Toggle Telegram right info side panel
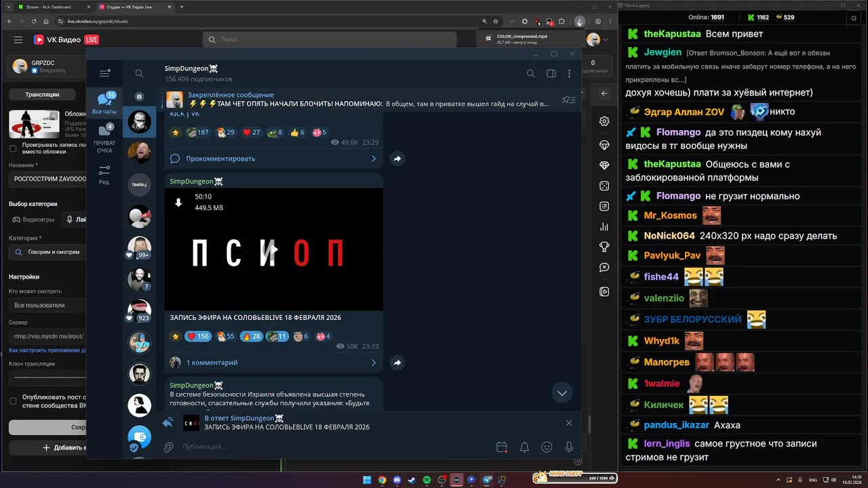 click(x=551, y=73)
